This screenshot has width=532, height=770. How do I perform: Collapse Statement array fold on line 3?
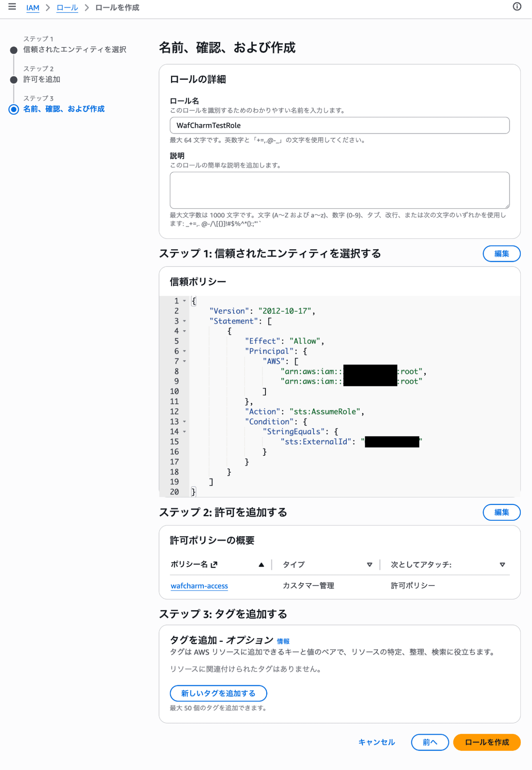pos(185,321)
